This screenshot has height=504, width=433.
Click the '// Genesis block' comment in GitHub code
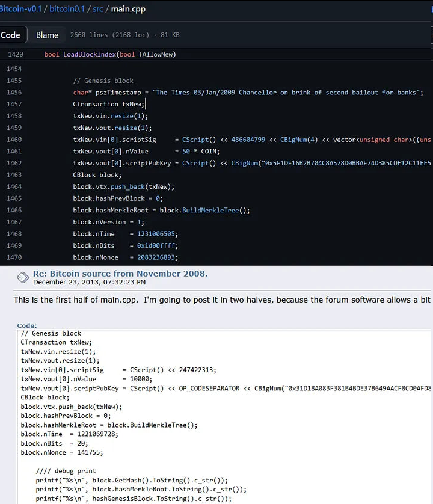103,81
